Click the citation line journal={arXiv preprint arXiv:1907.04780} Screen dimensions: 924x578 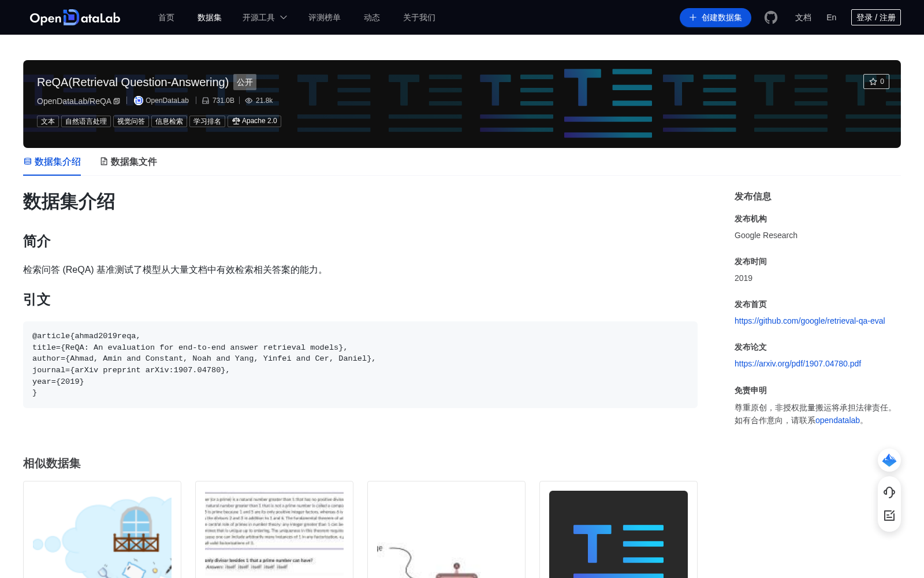(x=131, y=370)
